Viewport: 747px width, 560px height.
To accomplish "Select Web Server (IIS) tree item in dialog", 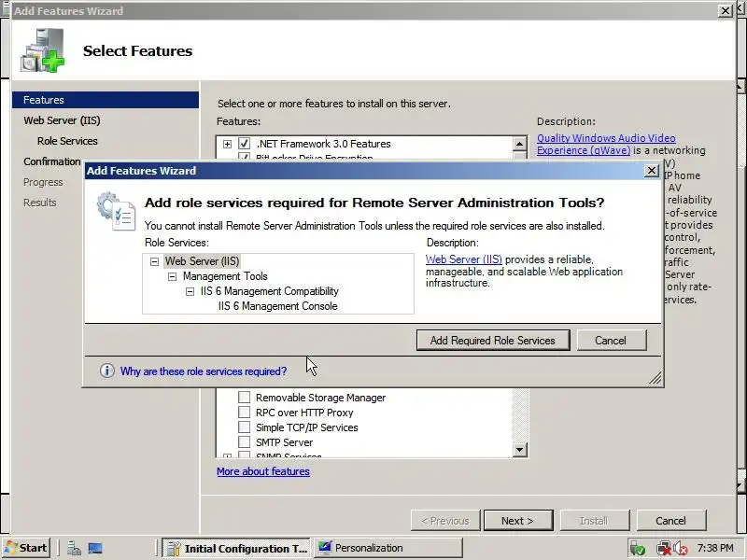I will (202, 261).
